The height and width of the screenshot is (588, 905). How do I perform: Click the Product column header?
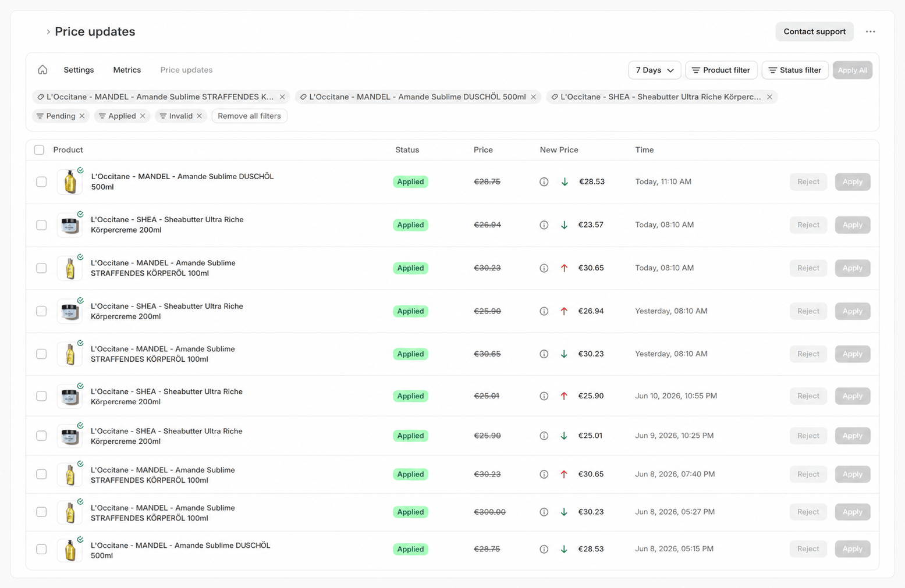click(68, 150)
